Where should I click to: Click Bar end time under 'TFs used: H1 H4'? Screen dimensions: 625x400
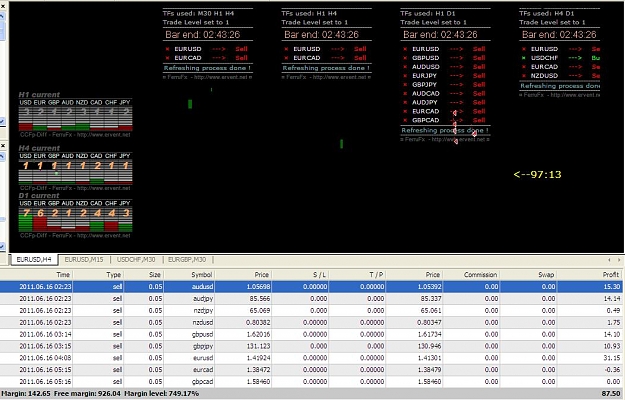click(x=321, y=35)
